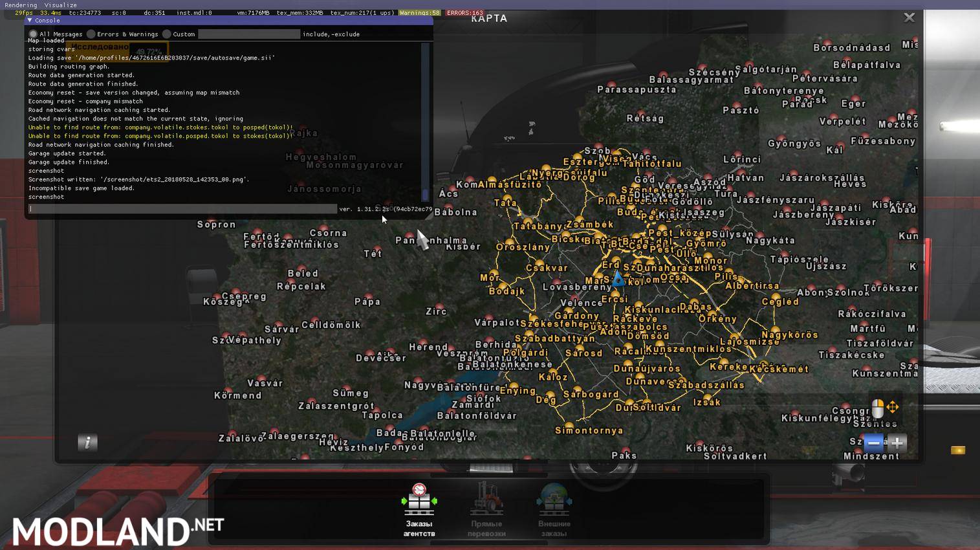
Task: Zoom in the map with plus
Action: 897,443
